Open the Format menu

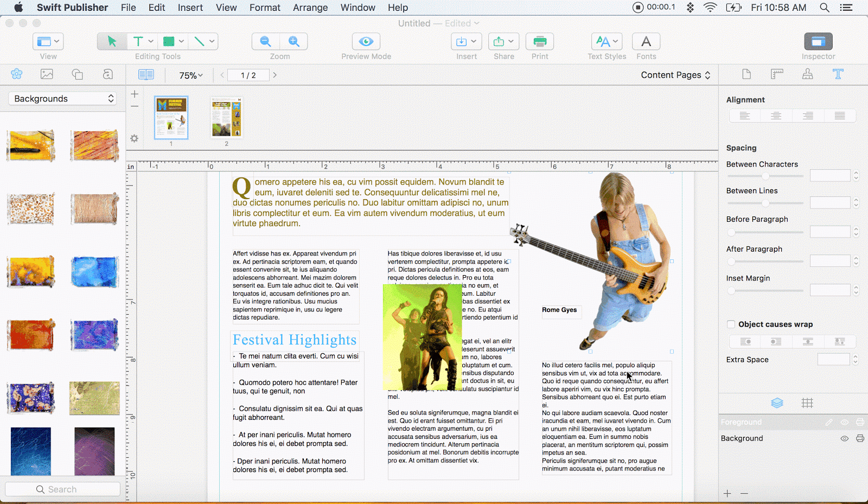tap(265, 8)
